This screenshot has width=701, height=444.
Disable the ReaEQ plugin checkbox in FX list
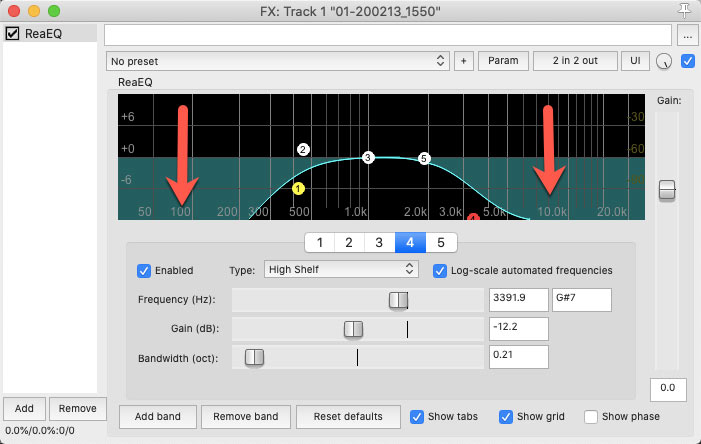point(12,34)
